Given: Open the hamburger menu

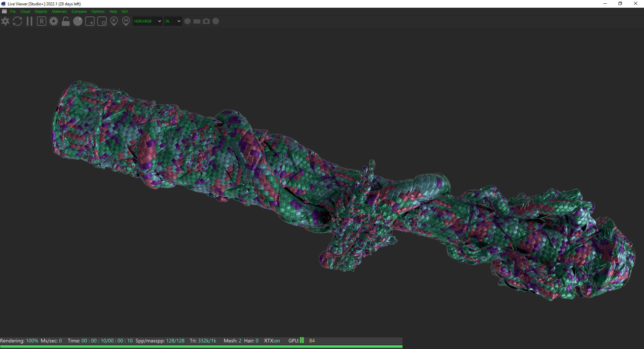Looking at the screenshot, I should pos(4,11).
